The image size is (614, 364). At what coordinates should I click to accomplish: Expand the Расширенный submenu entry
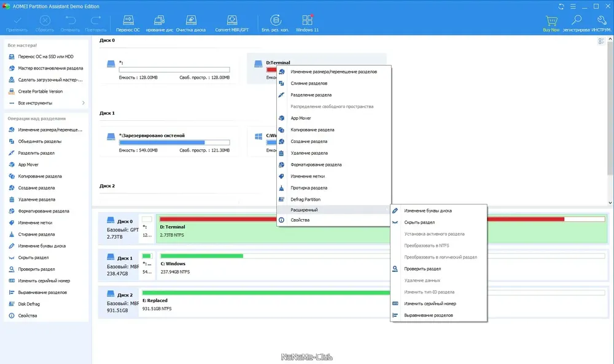pos(333,210)
